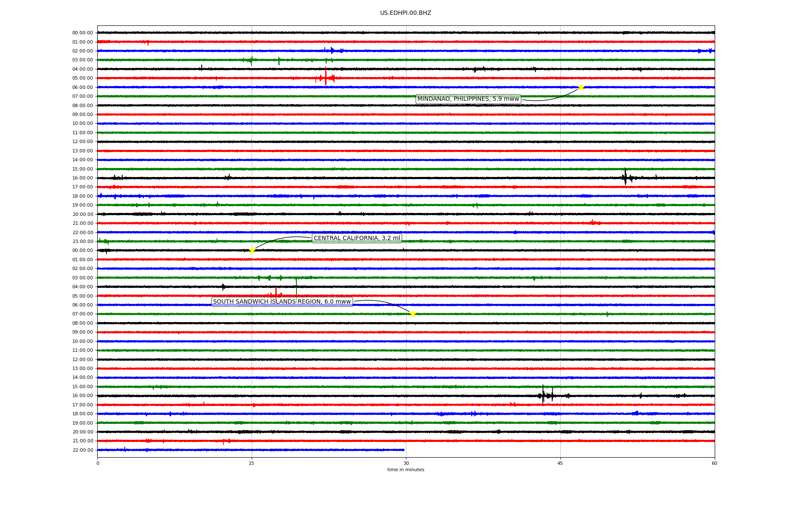This screenshot has height=508, width=812.
Task: Click the 45 tick label on x-axis
Action: click(x=560, y=463)
